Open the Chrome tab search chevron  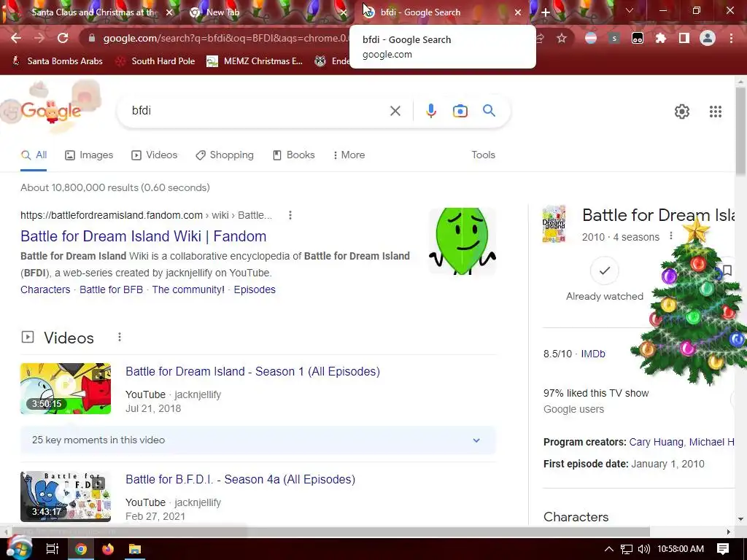coord(630,10)
